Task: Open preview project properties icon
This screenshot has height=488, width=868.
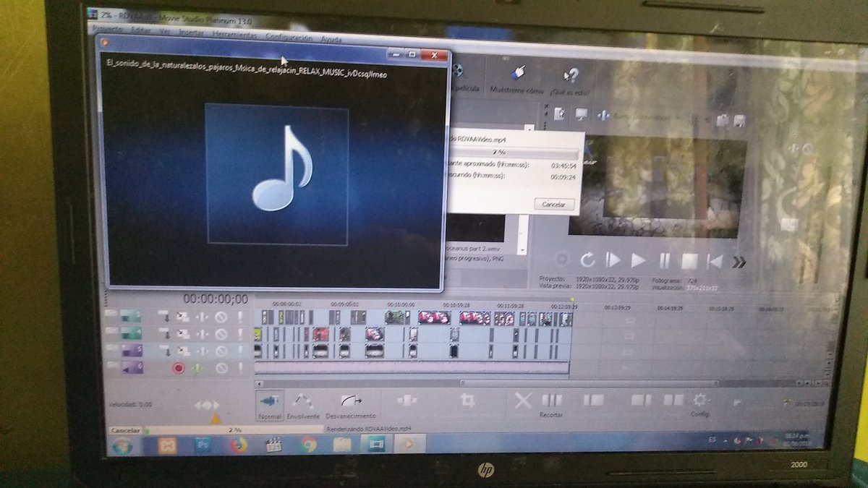Action: (559, 114)
